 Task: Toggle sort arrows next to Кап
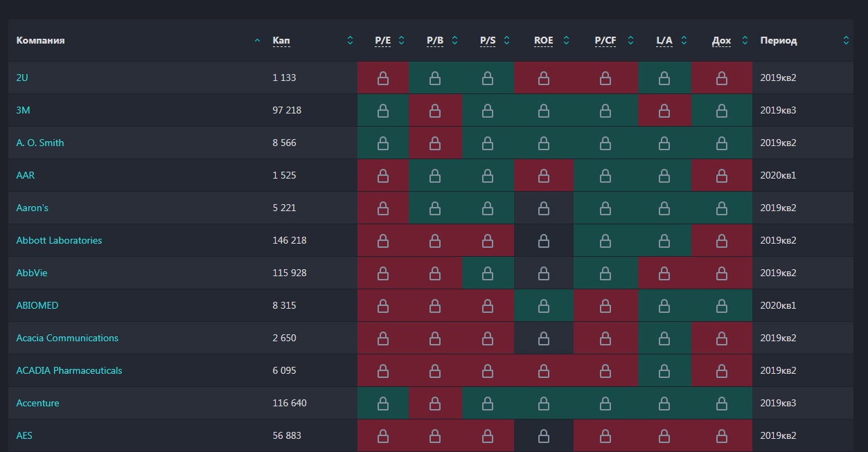coord(350,41)
